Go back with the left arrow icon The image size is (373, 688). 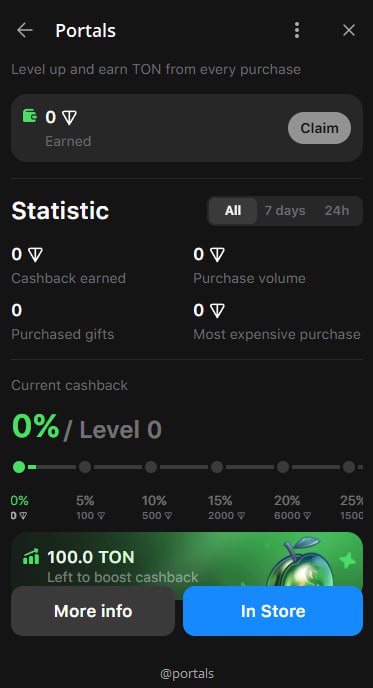[25, 30]
